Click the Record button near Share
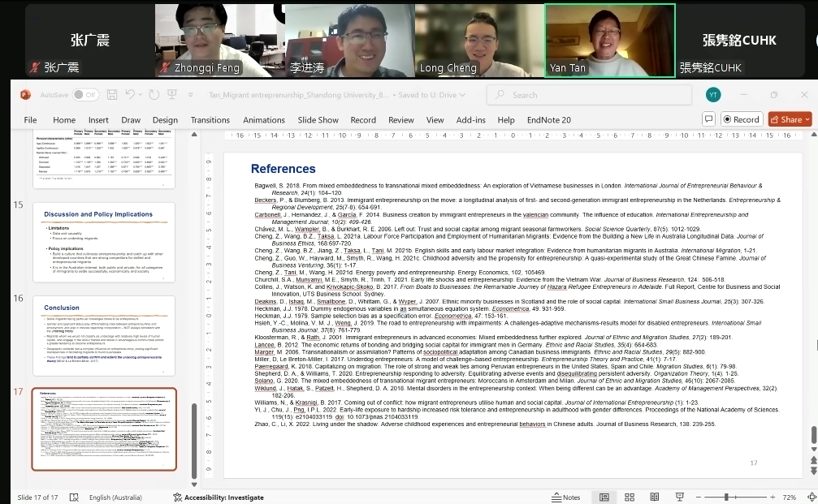 [x=740, y=119]
